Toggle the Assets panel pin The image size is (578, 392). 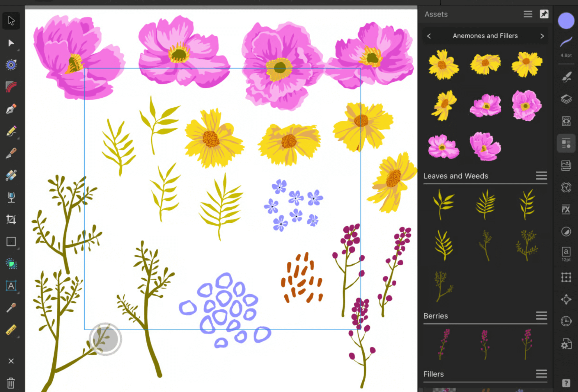click(x=544, y=14)
